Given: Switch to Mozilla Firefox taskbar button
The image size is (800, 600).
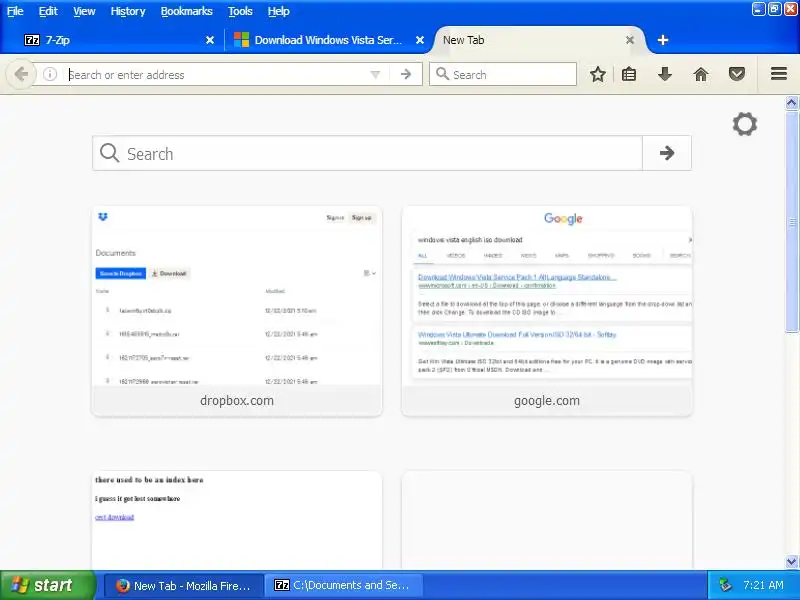Looking at the screenshot, I should tap(184, 585).
